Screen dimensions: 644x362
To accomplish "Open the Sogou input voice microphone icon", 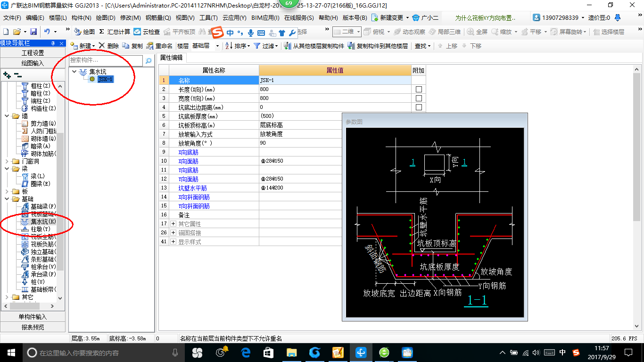I will [x=251, y=33].
